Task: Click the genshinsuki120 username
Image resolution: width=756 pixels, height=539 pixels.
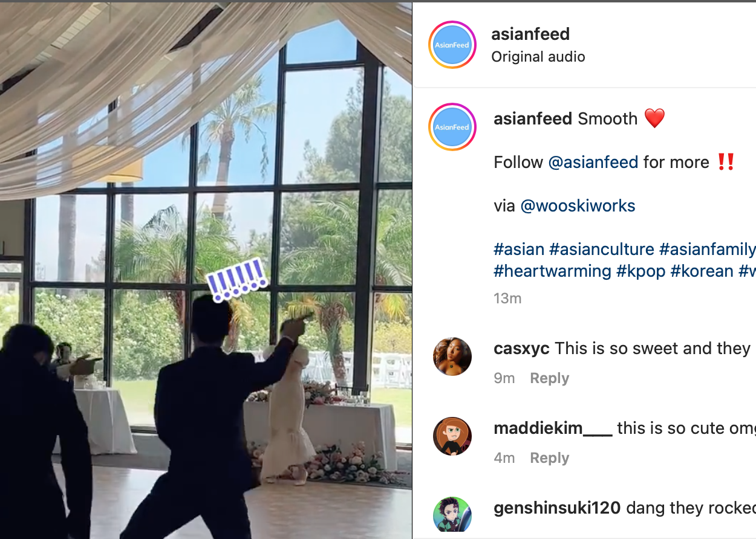Action: [557, 508]
